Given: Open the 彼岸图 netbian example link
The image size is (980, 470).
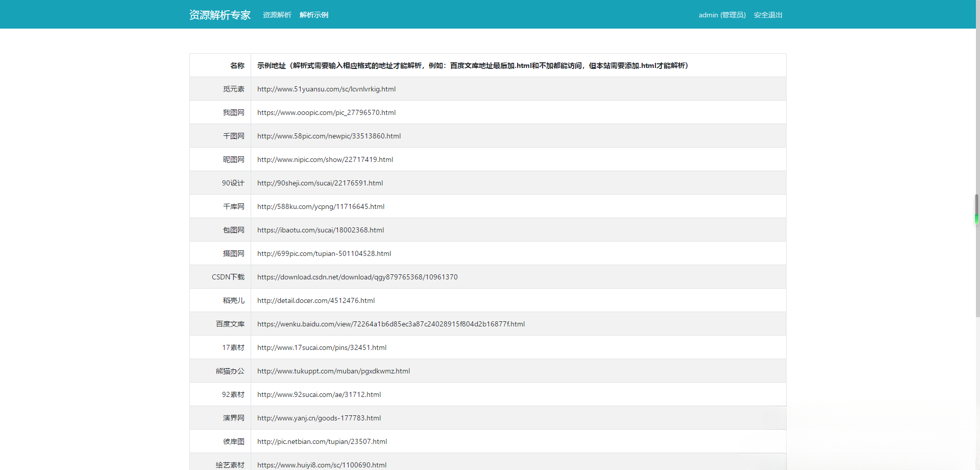Looking at the screenshot, I should click(x=322, y=441).
